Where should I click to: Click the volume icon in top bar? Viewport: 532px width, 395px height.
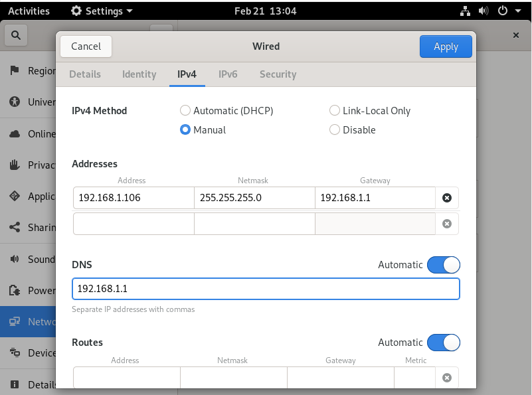(484, 11)
